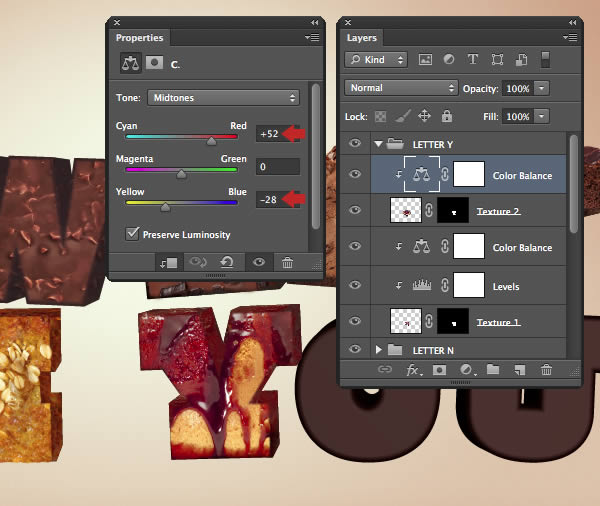Filter layers by adjustment layers icon

pos(449,59)
